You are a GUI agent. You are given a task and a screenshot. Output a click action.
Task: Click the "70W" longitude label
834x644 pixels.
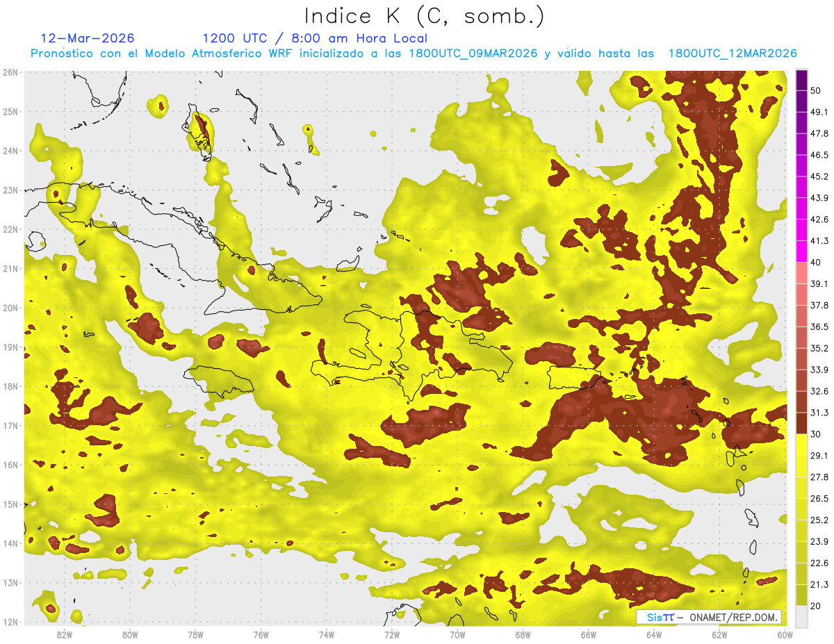[457, 634]
